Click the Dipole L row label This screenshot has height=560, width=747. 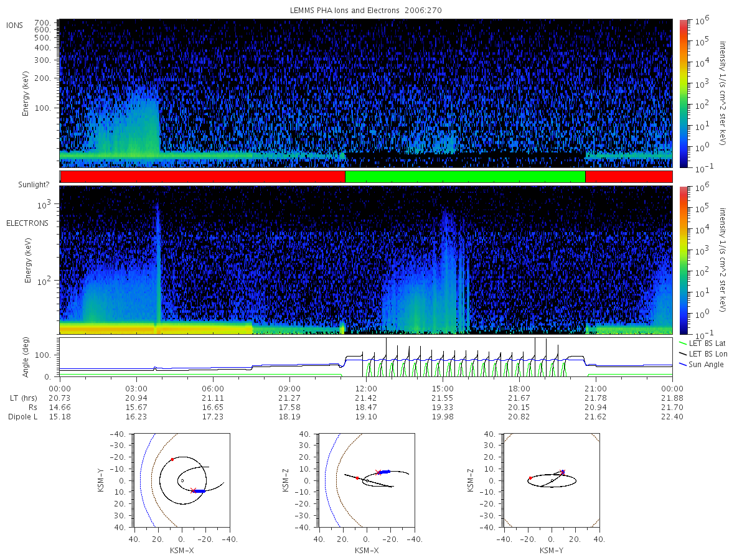[22, 417]
